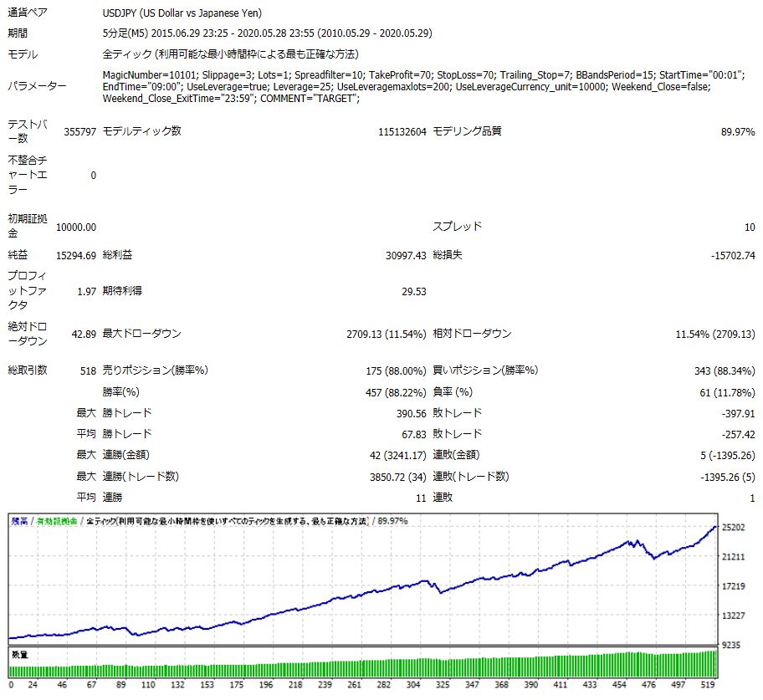This screenshot has height=700, width=763.
Task: Click the largest losing trade -397.91
Action: pos(738,414)
